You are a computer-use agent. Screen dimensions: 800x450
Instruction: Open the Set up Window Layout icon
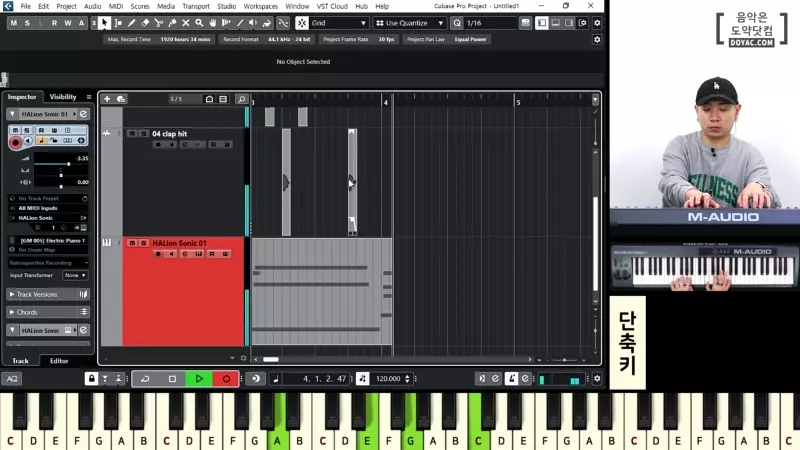click(583, 23)
